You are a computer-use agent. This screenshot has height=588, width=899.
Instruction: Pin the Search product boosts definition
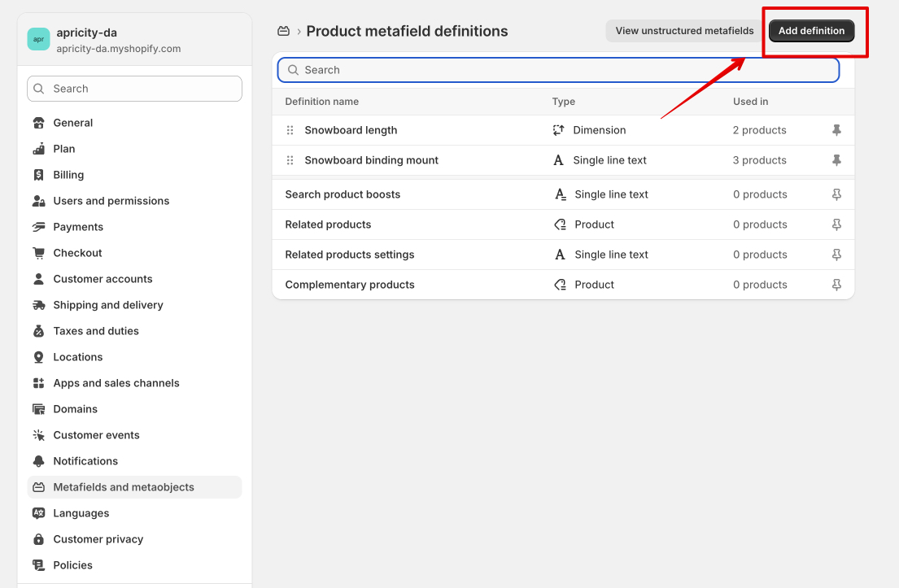coord(836,194)
